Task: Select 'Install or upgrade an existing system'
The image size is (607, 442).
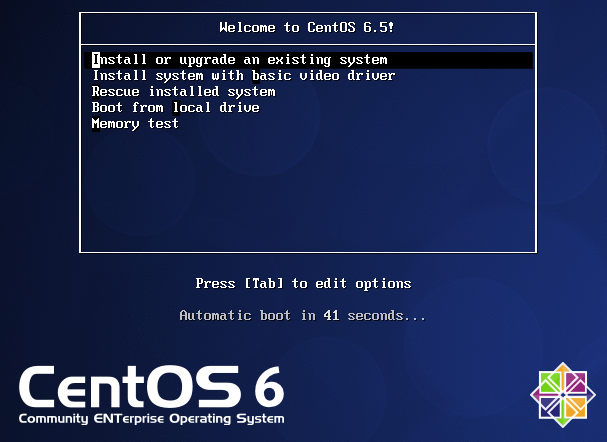Action: 308,60
